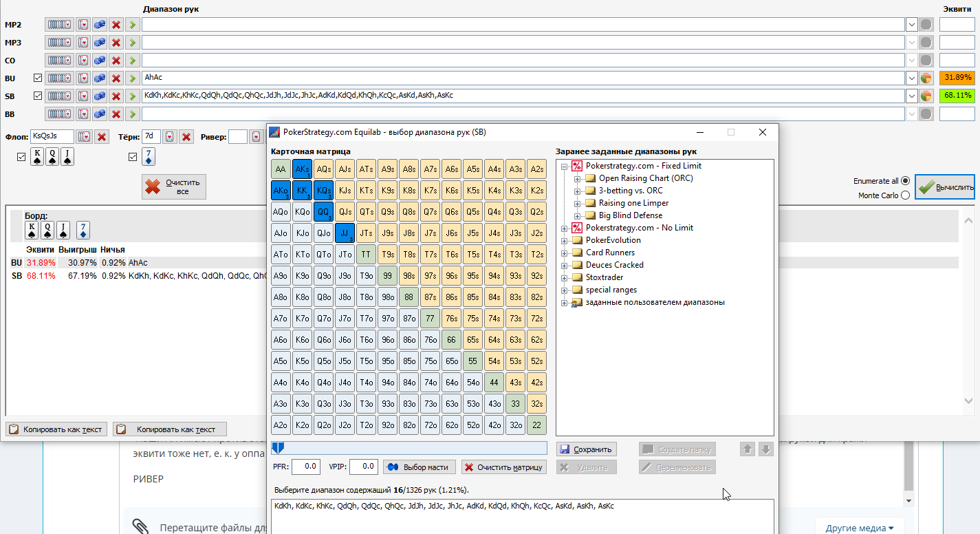The image size is (980, 534).
Task: Move the selected range up with arrow icon
Action: 748,449
